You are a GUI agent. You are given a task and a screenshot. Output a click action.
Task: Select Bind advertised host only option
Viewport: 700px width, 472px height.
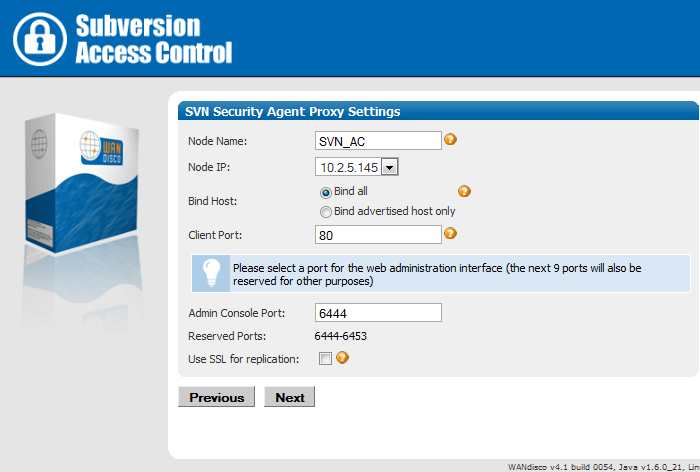click(x=326, y=212)
